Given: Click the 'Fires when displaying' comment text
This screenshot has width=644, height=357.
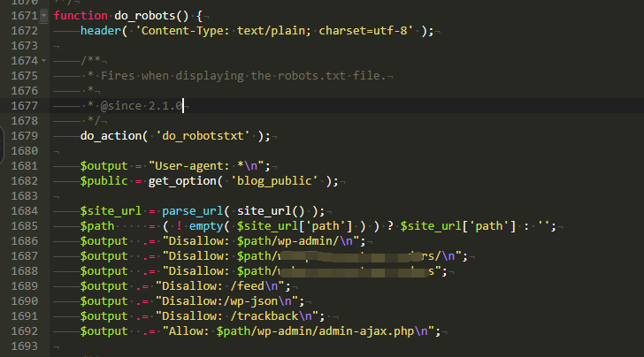Looking at the screenshot, I should click(x=172, y=76).
